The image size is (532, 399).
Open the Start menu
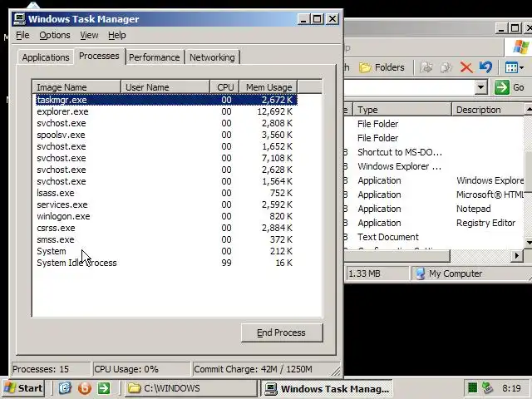click(x=23, y=388)
